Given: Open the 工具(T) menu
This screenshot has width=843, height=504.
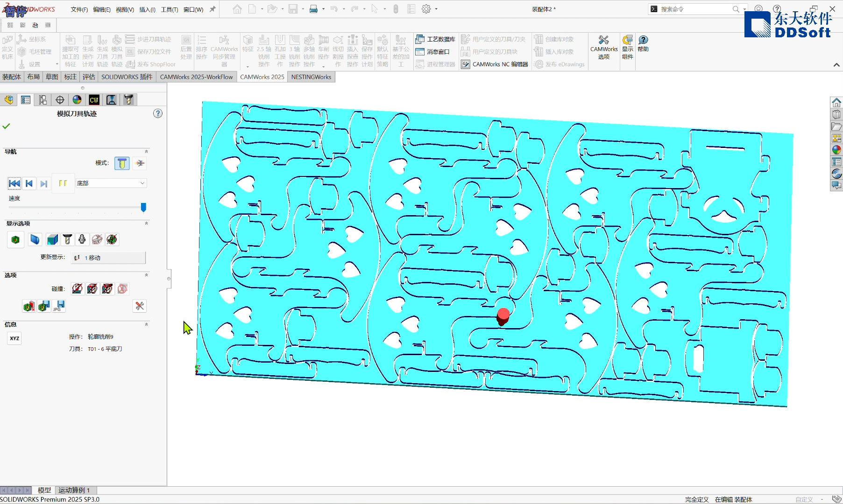Looking at the screenshot, I should pyautogui.click(x=170, y=9).
